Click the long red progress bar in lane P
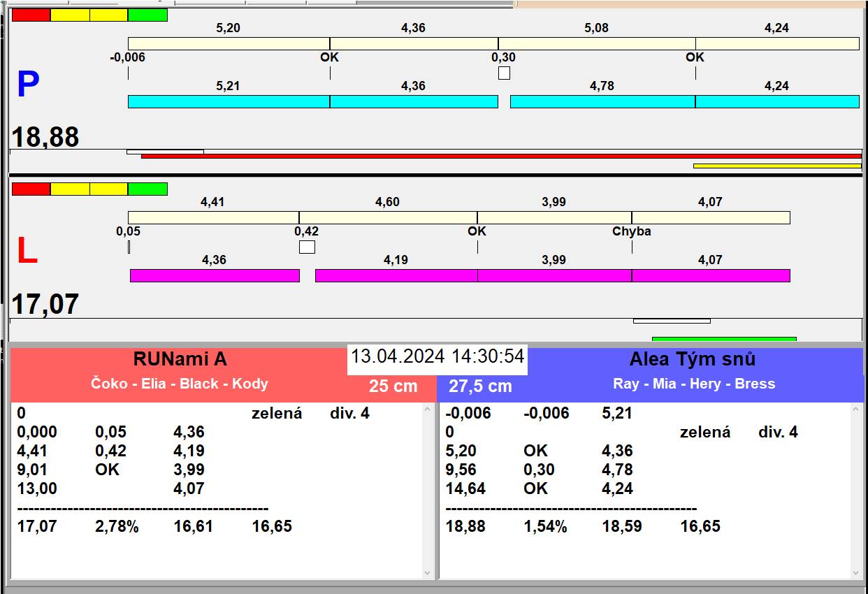This screenshot has height=594, width=868. point(500,156)
